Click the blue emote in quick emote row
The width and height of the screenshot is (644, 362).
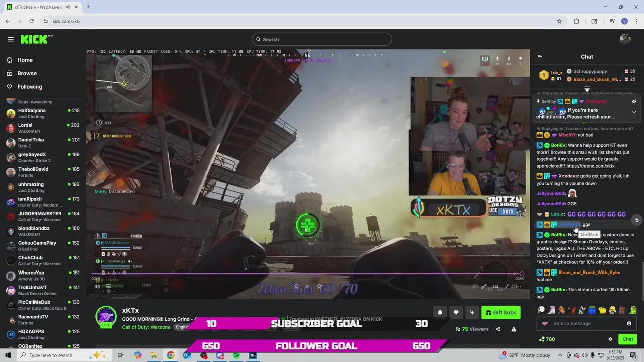[592, 310]
